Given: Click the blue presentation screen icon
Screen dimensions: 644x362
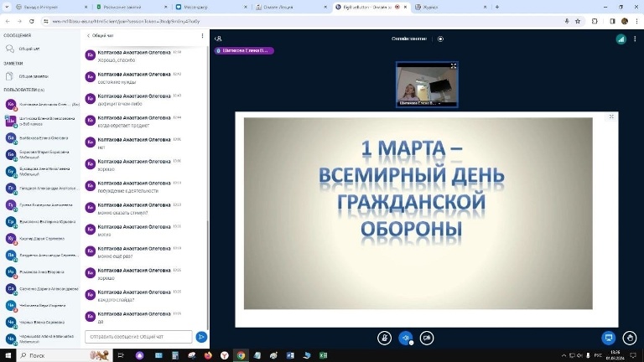Looking at the screenshot, I should pyautogui.click(x=610, y=338).
